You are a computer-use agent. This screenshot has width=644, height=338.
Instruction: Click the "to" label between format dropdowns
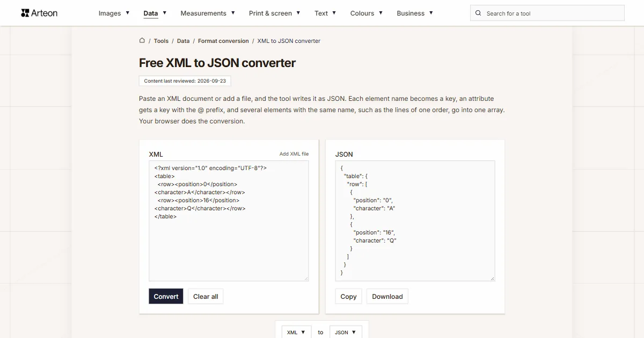point(320,332)
